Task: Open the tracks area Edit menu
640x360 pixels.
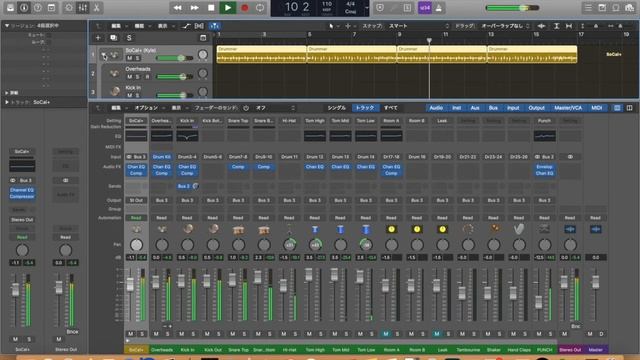Action: pos(118,26)
